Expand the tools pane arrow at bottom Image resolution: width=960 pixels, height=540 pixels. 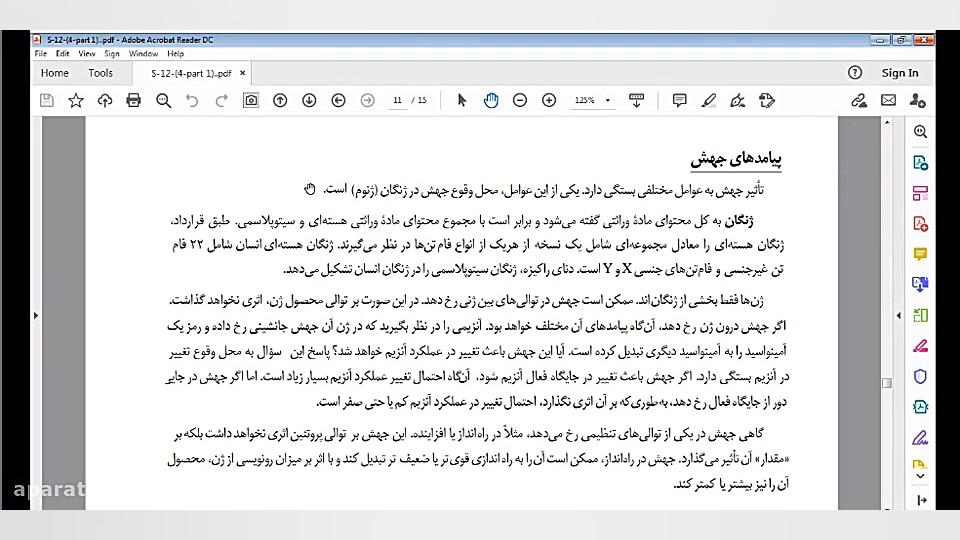(x=921, y=500)
